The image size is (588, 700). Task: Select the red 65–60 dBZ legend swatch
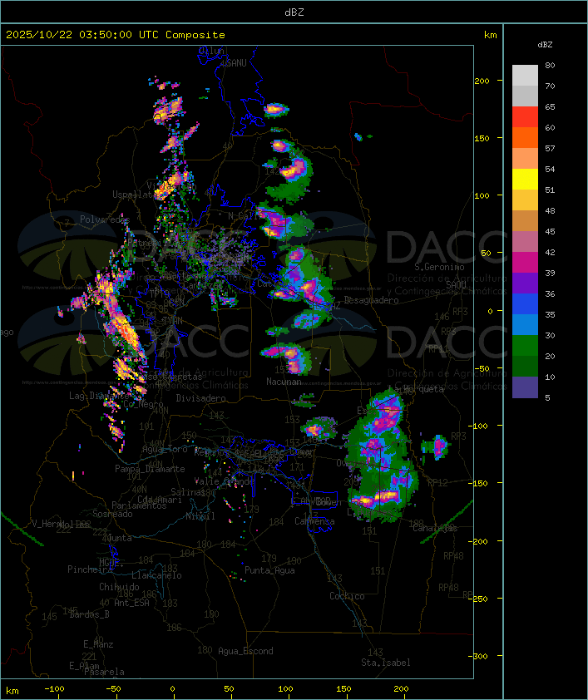[525, 117]
